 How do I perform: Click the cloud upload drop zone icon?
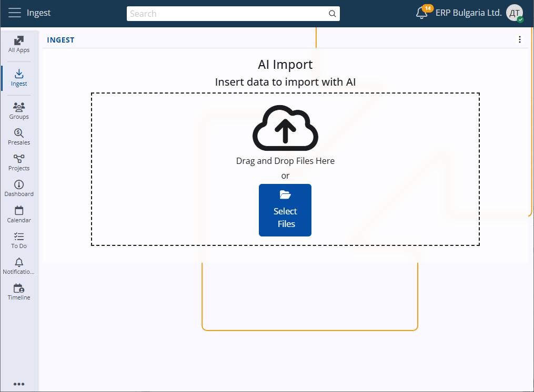(x=285, y=128)
